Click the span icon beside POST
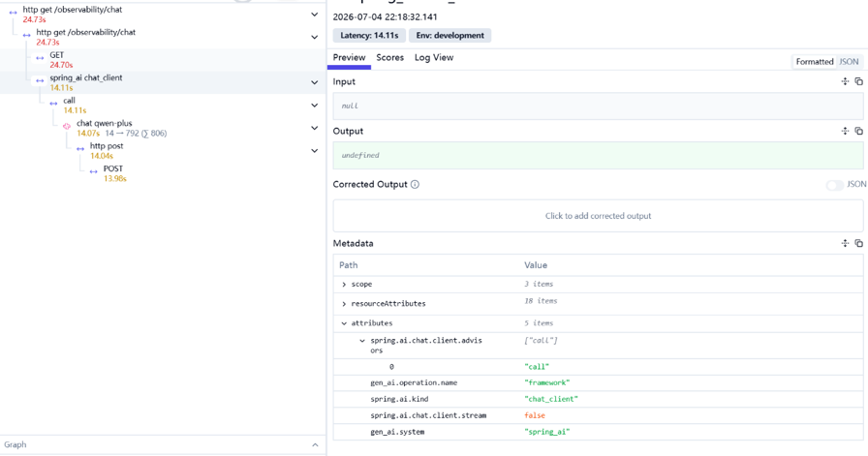This screenshot has width=868, height=456. [94, 171]
